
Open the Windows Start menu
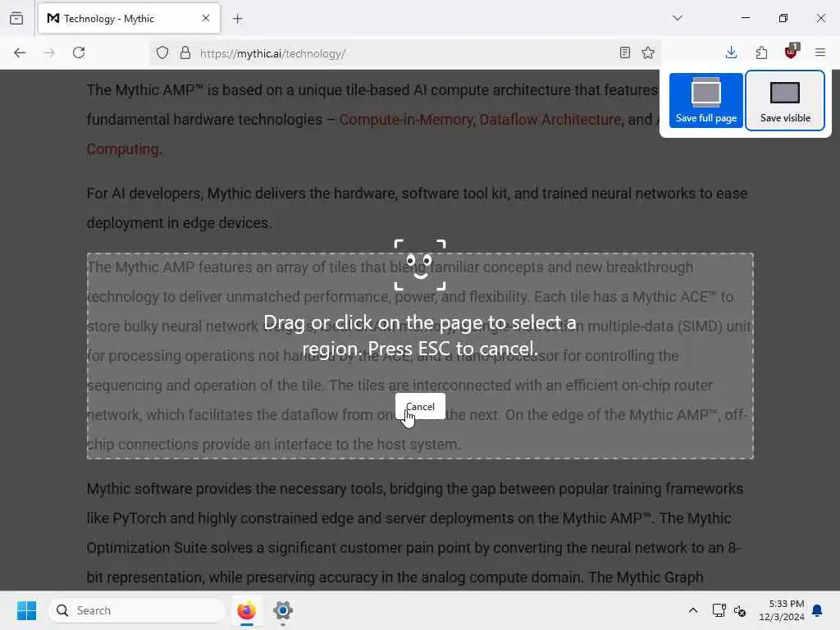26,610
